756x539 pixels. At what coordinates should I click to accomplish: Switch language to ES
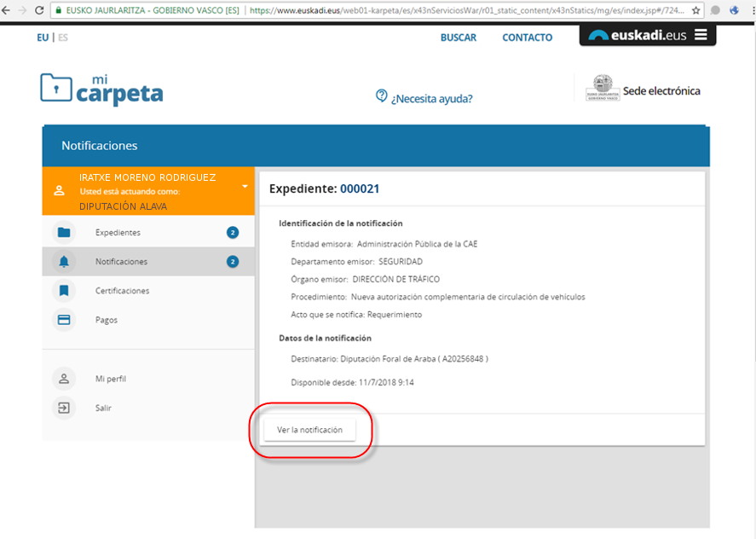point(63,38)
